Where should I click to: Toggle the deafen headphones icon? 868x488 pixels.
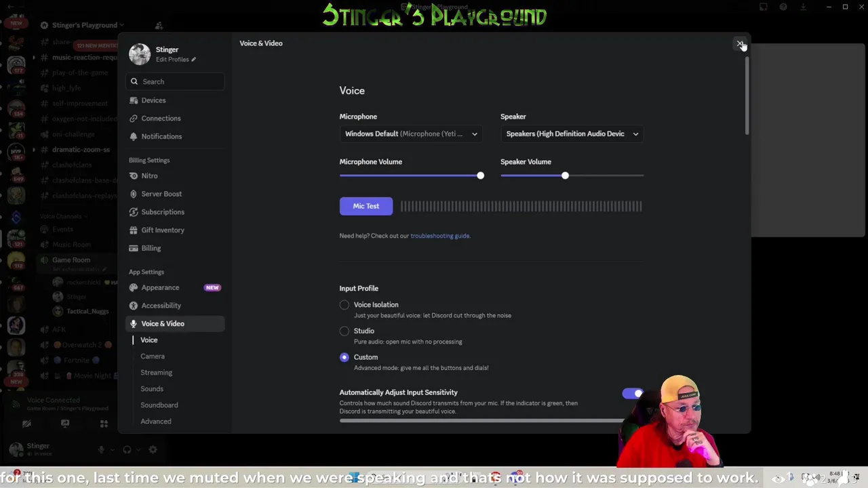pos(127,449)
